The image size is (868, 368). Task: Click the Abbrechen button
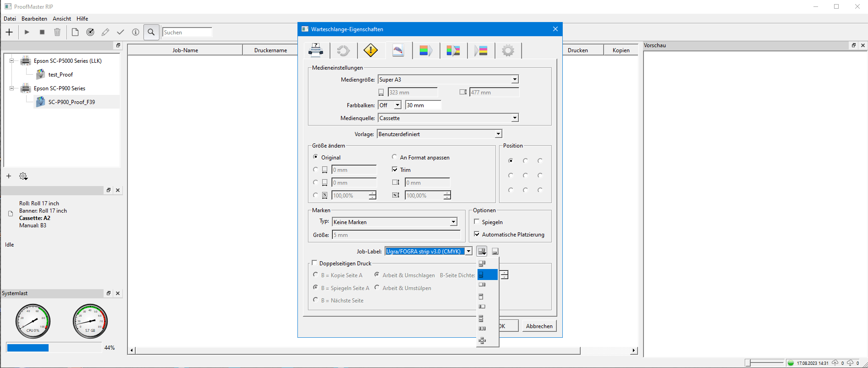coord(539,326)
